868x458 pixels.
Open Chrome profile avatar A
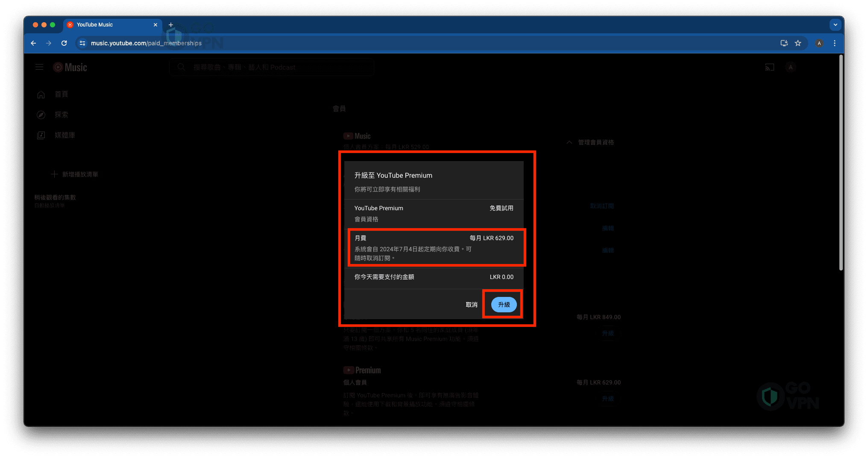[x=819, y=43]
